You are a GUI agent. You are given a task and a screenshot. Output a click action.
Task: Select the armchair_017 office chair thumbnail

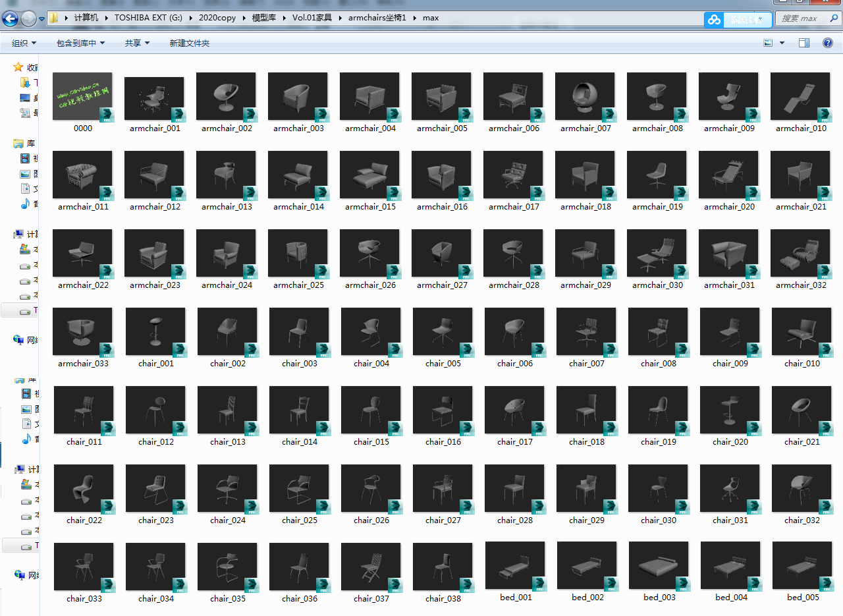[513, 175]
